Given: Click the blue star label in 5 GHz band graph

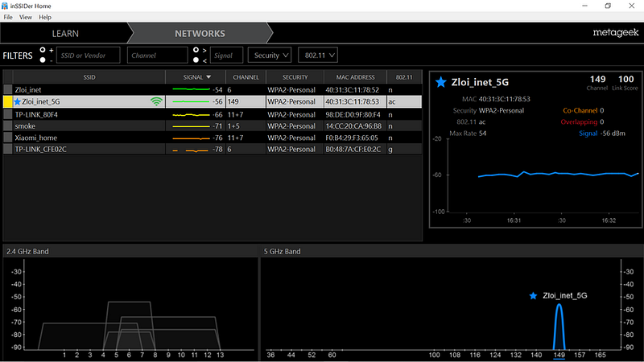Looking at the screenshot, I should [x=533, y=296].
